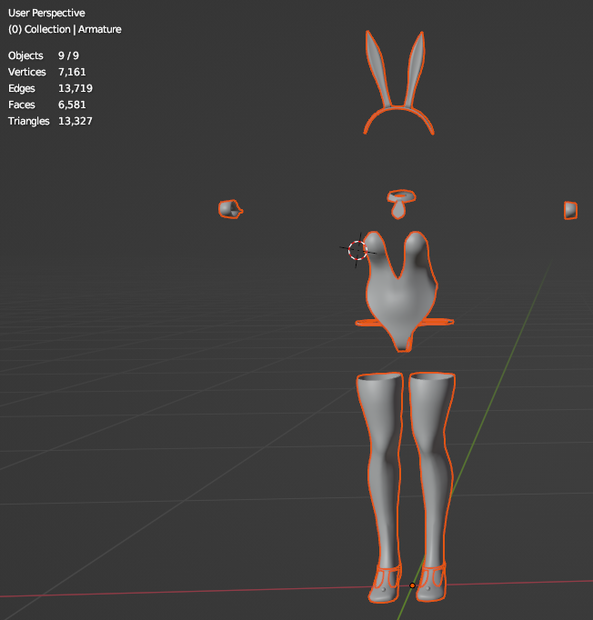Select the left bunny ear mesh
Viewport: 593px width, 620px height.
pyautogui.click(x=377, y=67)
